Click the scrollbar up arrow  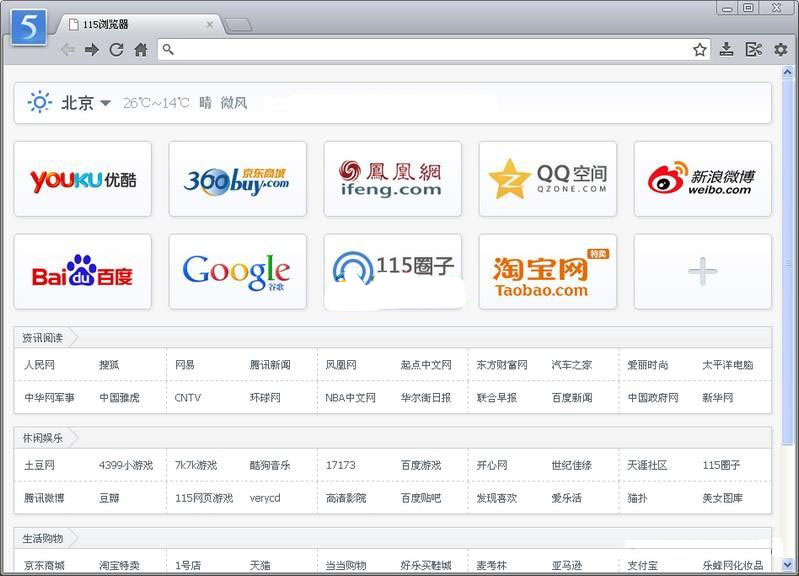point(787,73)
